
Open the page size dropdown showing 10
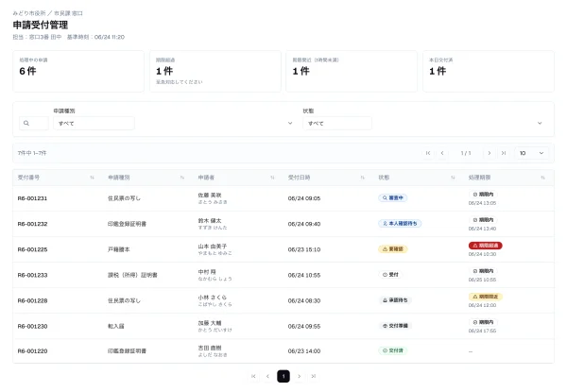(x=531, y=153)
